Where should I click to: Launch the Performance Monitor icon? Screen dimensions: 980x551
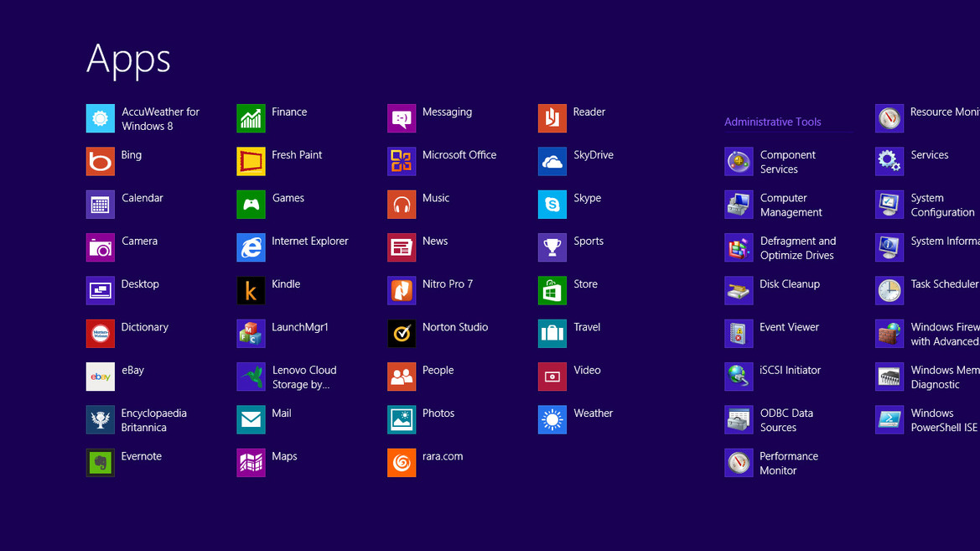739,463
